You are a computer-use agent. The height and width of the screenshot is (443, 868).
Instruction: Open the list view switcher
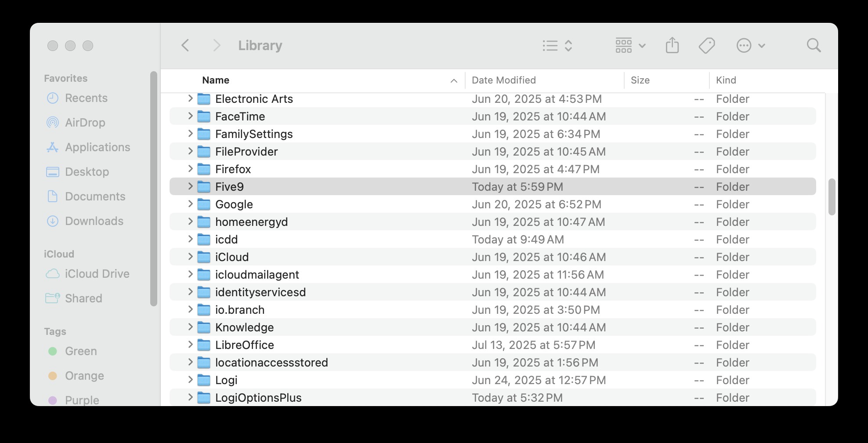pyautogui.click(x=557, y=46)
